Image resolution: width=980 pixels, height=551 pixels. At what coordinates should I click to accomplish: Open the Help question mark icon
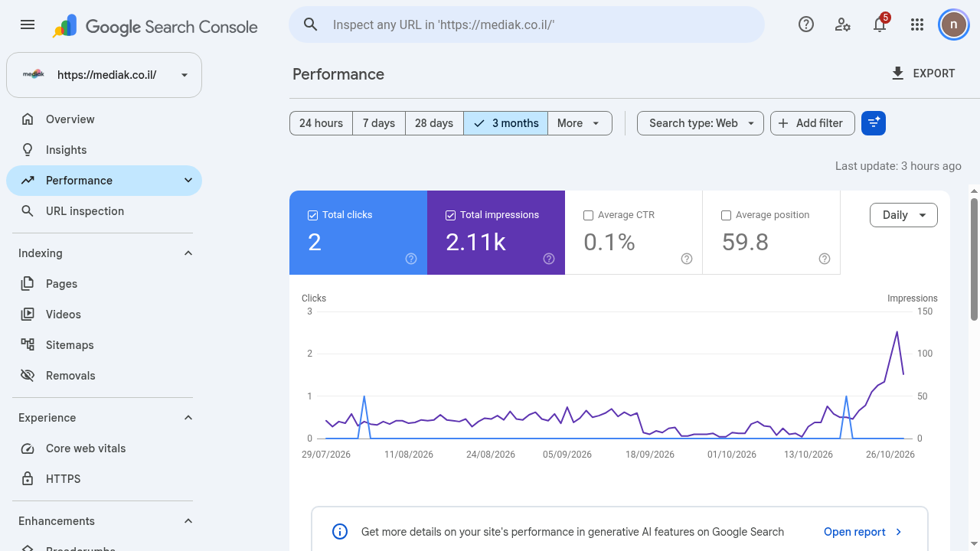tap(806, 24)
